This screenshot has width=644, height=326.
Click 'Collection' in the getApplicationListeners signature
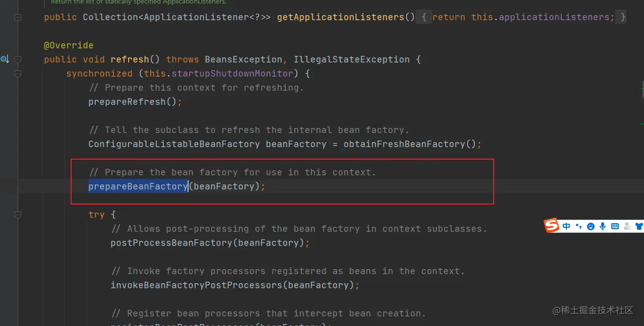pyautogui.click(x=110, y=17)
